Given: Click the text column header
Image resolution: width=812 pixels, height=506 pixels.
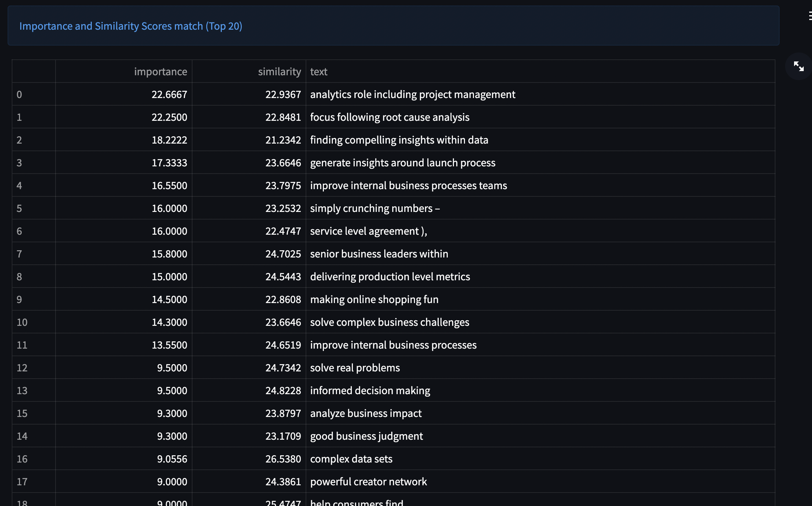Looking at the screenshot, I should pyautogui.click(x=318, y=71).
